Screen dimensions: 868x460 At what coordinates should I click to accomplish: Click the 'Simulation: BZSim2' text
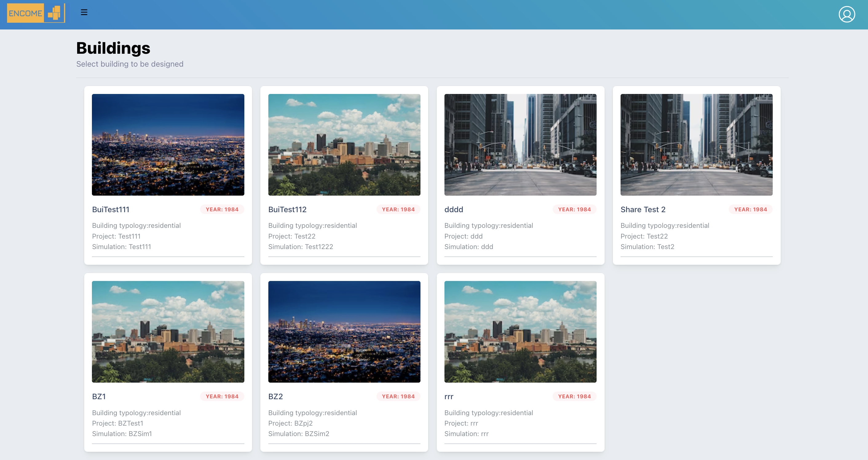(298, 433)
